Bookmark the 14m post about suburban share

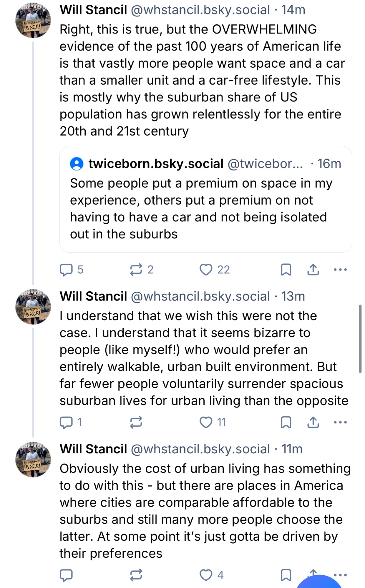coord(286,270)
